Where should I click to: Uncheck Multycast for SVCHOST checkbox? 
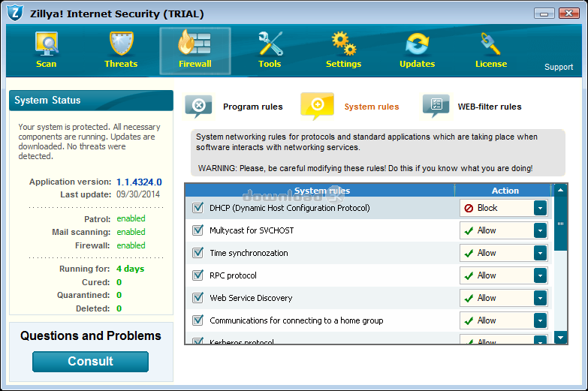click(198, 230)
